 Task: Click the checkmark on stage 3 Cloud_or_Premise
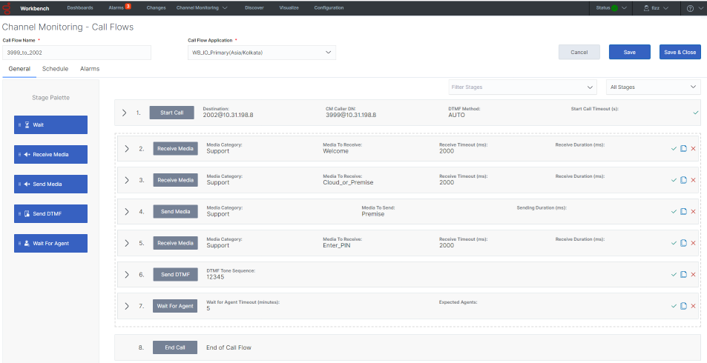pyautogui.click(x=674, y=180)
